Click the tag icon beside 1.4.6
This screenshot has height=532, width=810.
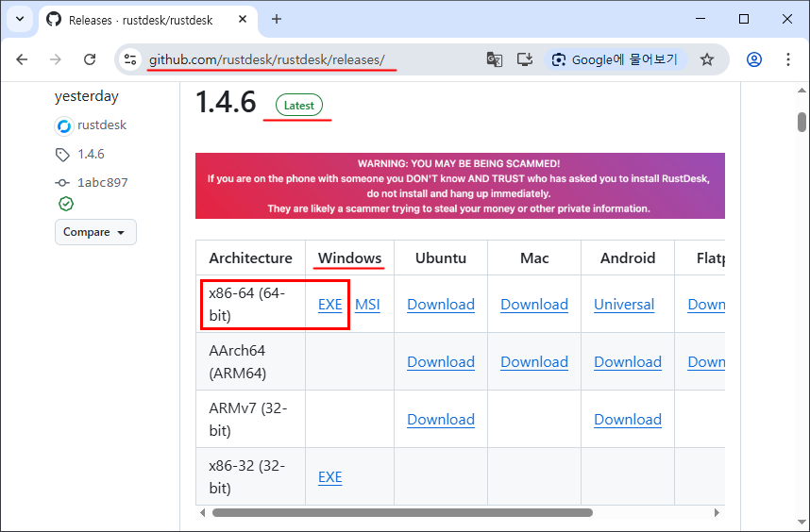[62, 155]
